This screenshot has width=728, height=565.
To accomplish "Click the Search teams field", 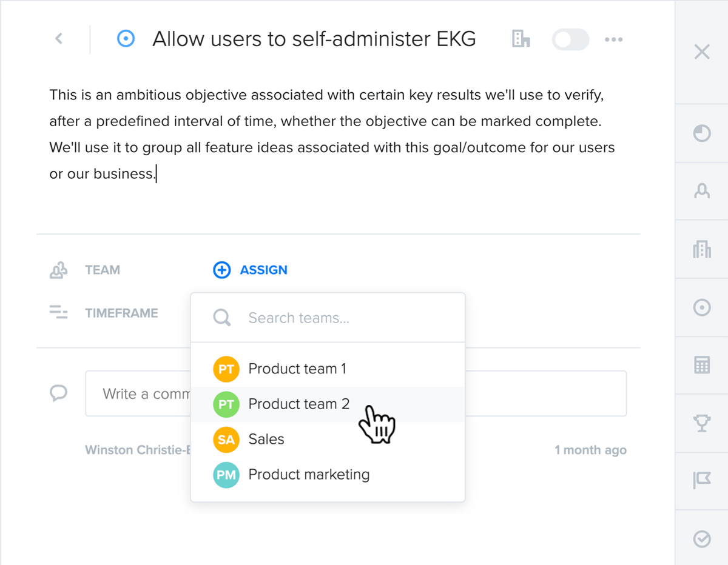I will pyautogui.click(x=328, y=318).
